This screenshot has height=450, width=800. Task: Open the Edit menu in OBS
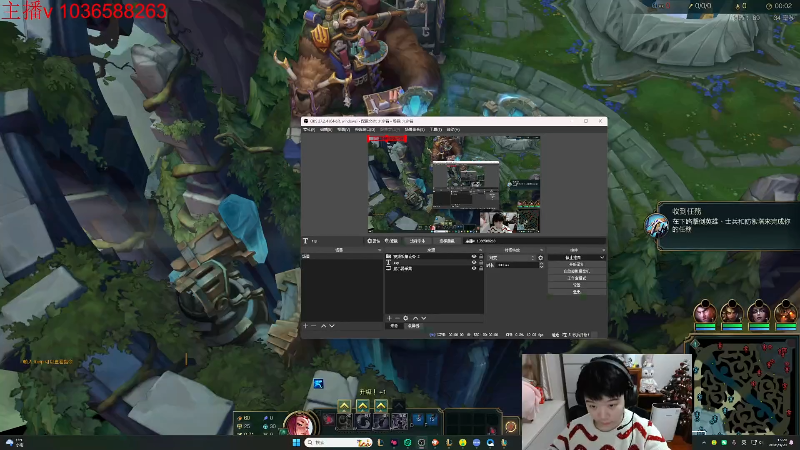click(326, 130)
